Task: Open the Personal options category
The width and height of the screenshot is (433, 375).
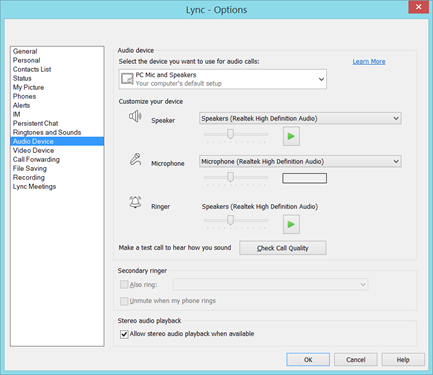Action: pyautogui.click(x=57, y=60)
